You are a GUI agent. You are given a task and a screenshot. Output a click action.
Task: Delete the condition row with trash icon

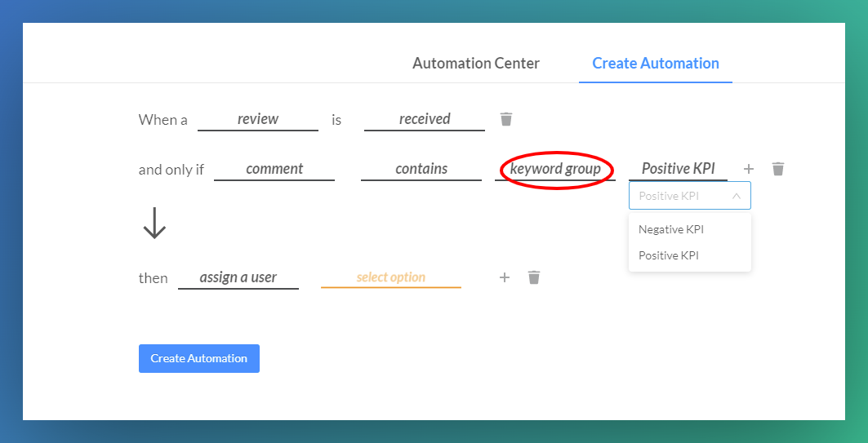click(x=777, y=169)
